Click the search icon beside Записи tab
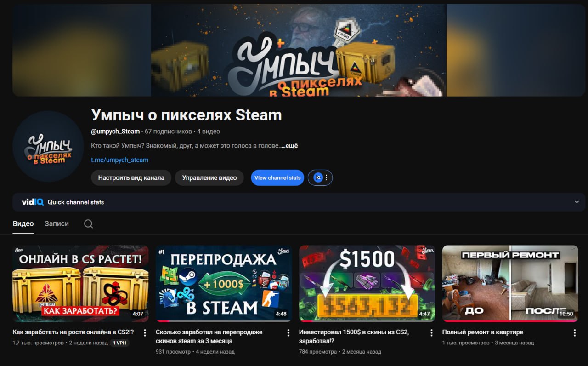Image resolution: width=588 pixels, height=366 pixels. pyautogui.click(x=89, y=224)
